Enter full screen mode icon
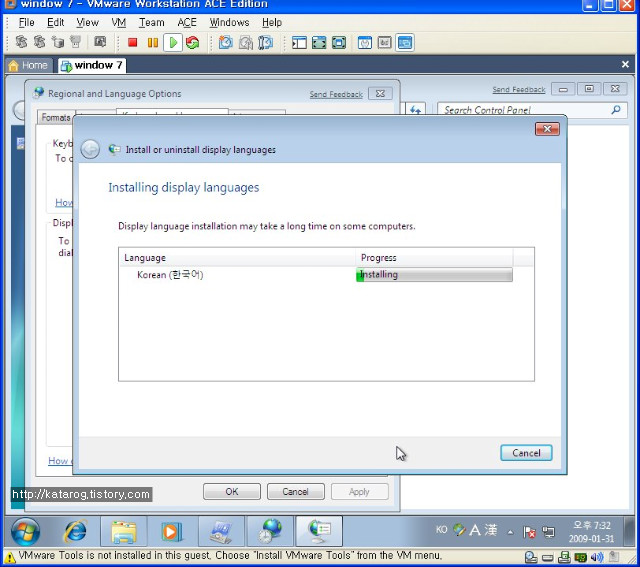This screenshot has width=640, height=567. click(319, 42)
